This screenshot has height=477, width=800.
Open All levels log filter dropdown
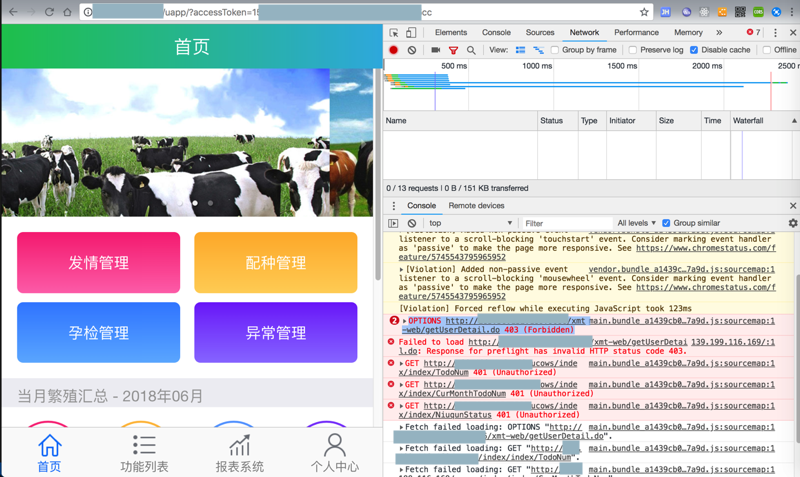pos(636,223)
